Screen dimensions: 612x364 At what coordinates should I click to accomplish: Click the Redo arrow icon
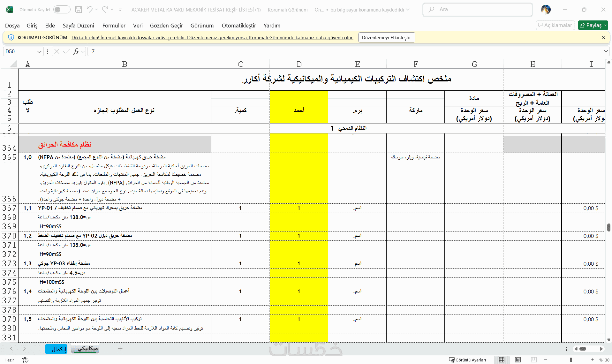tap(105, 10)
